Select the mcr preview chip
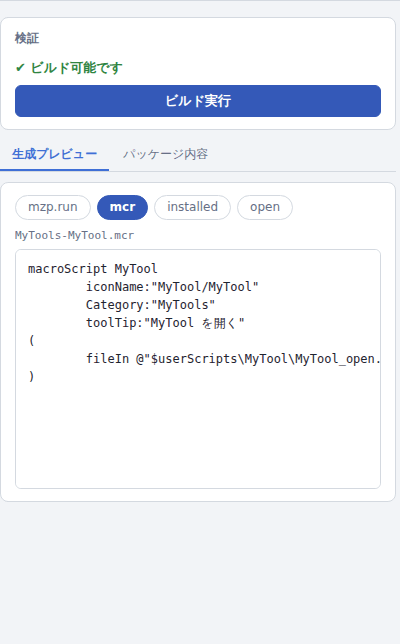The height and width of the screenshot is (644, 400). coord(122,207)
